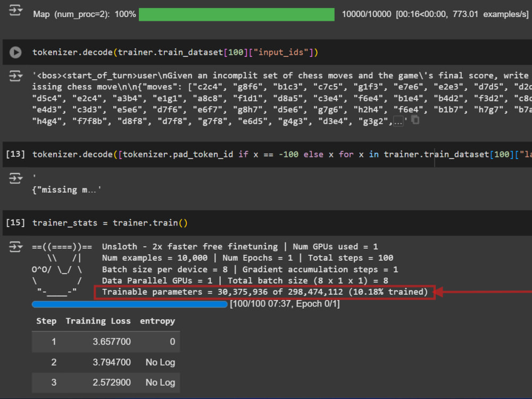Toggle output icon beside the '<bos><start_of_turn>user' output
532x399 pixels.
tap(15, 76)
